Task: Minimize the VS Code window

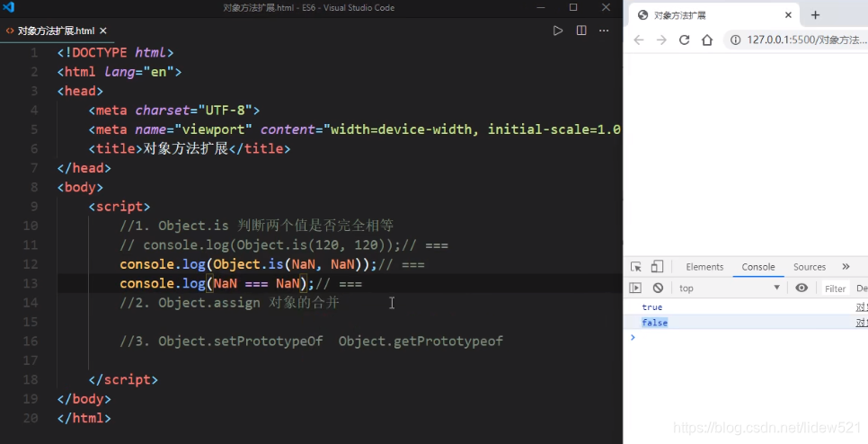Action: point(541,7)
